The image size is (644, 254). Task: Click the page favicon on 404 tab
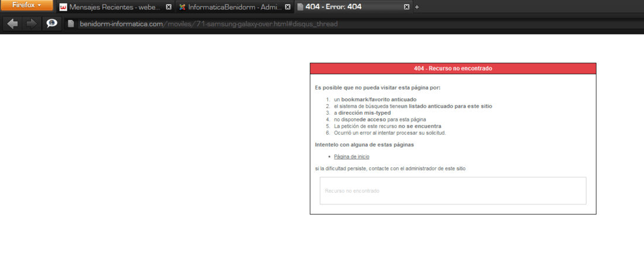[x=300, y=7]
